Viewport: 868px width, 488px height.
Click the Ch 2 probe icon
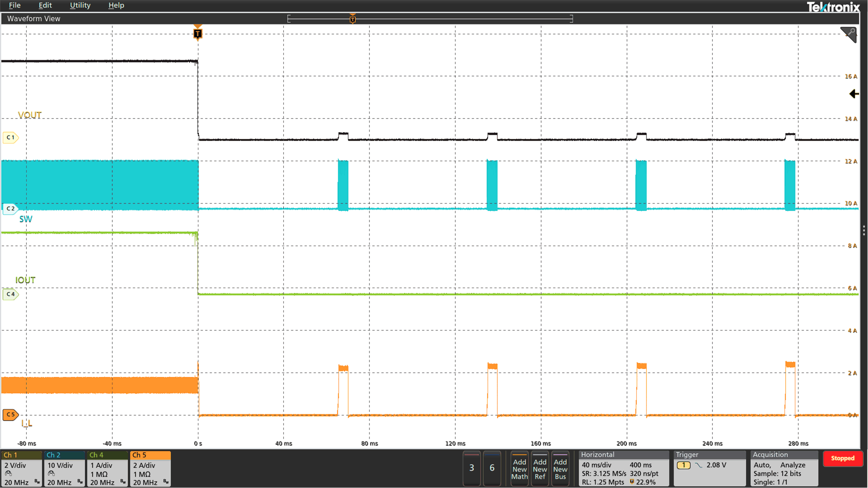coord(51,474)
